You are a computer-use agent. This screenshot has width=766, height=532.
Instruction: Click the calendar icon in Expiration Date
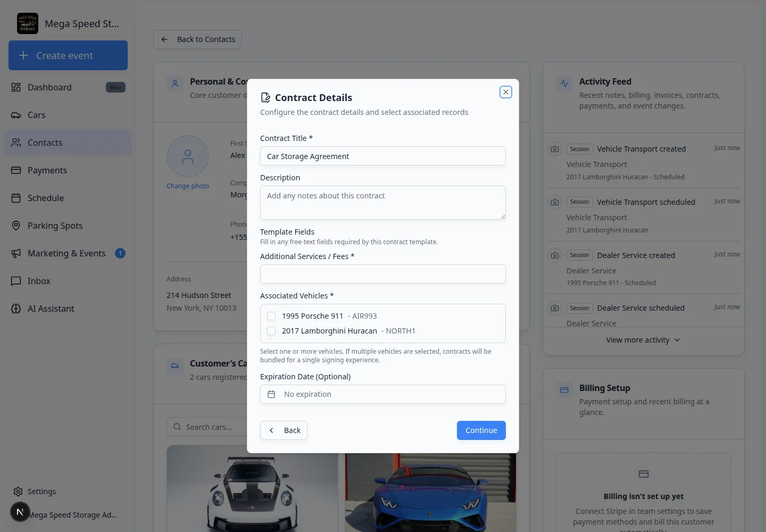click(271, 394)
